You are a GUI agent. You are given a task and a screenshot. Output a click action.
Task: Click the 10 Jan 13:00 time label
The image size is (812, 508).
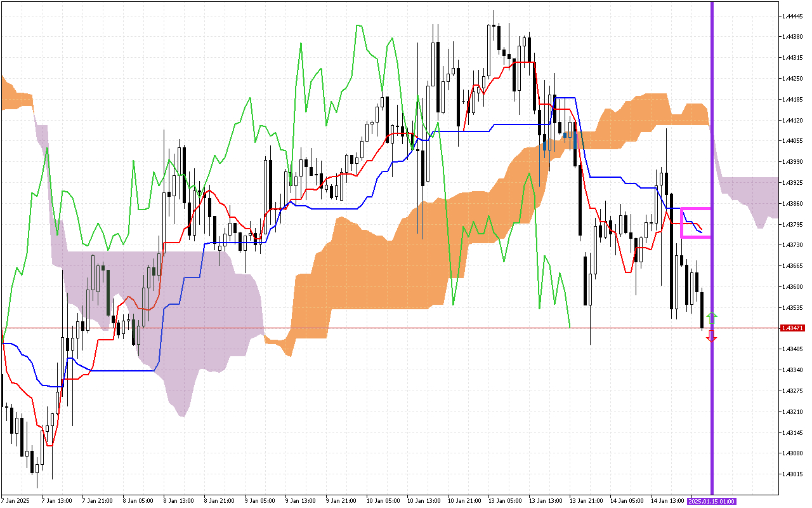pyautogui.click(x=422, y=501)
